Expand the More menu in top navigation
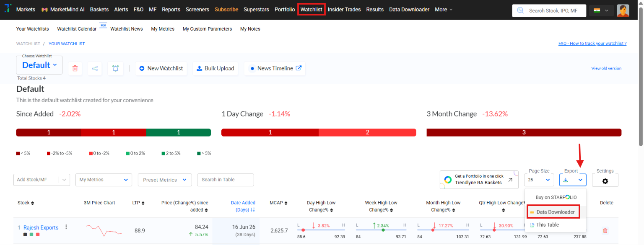Screen dimensions: 644x245 click(444, 9)
